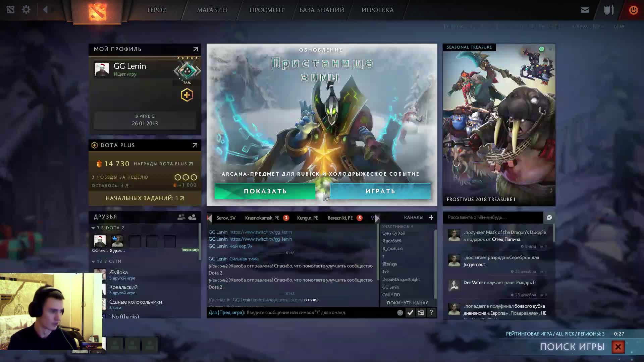644x362 pixels.
Task: Open first twitch.tv/gg_lenin link in chat
Action: click(261, 232)
